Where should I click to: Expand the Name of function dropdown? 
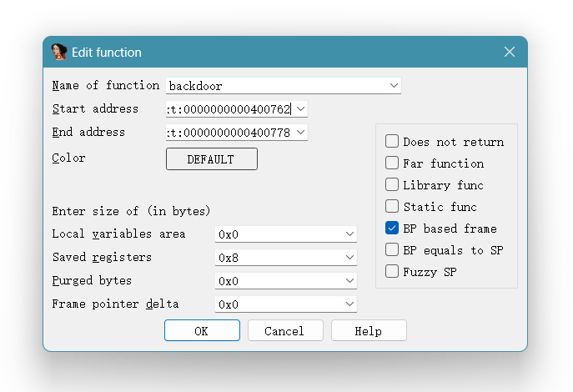coord(394,86)
